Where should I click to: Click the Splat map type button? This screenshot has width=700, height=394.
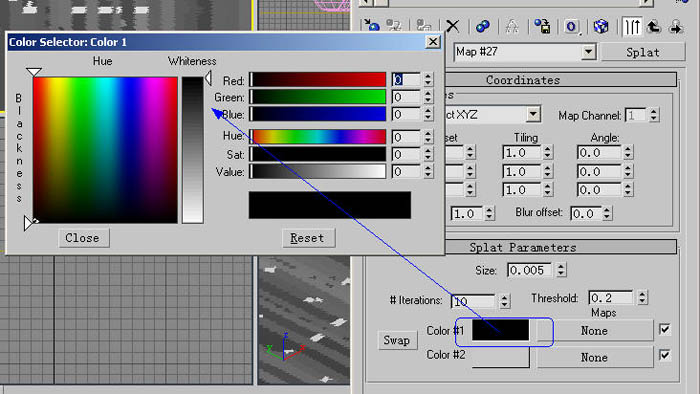[x=643, y=52]
